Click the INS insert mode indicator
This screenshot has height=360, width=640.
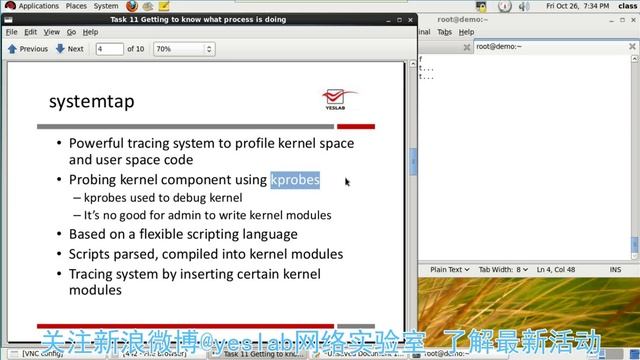click(616, 269)
